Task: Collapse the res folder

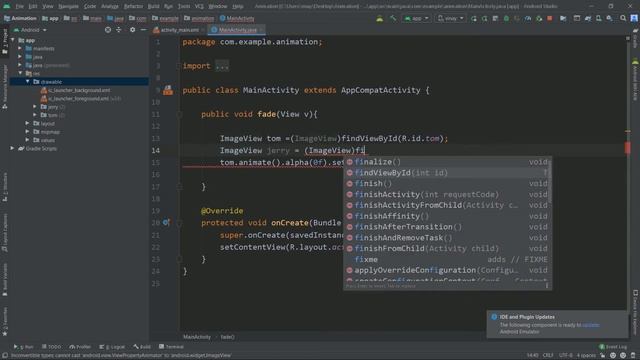Action: click(x=20, y=73)
